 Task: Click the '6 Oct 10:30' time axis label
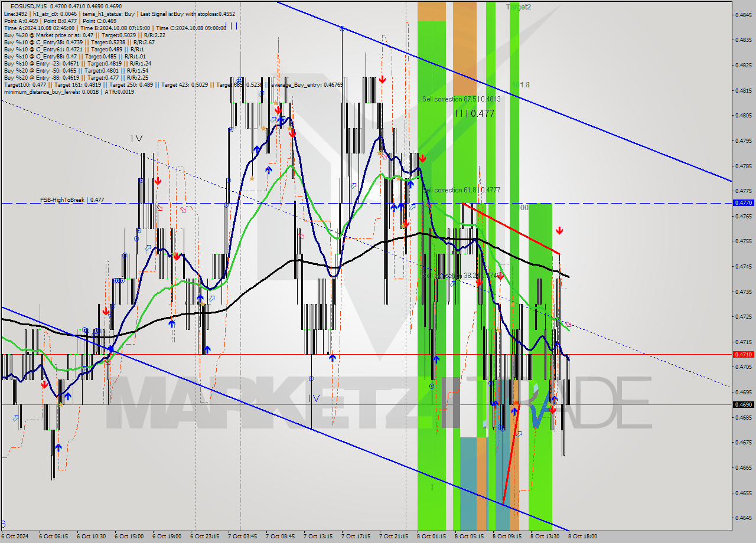91,537
